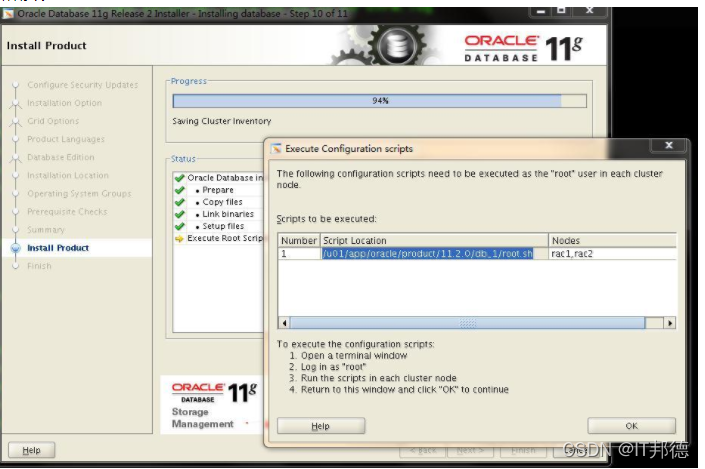Image resolution: width=705 pixels, height=469 pixels.
Task: Maximize the Oracle installer window
Action: (x=561, y=10)
